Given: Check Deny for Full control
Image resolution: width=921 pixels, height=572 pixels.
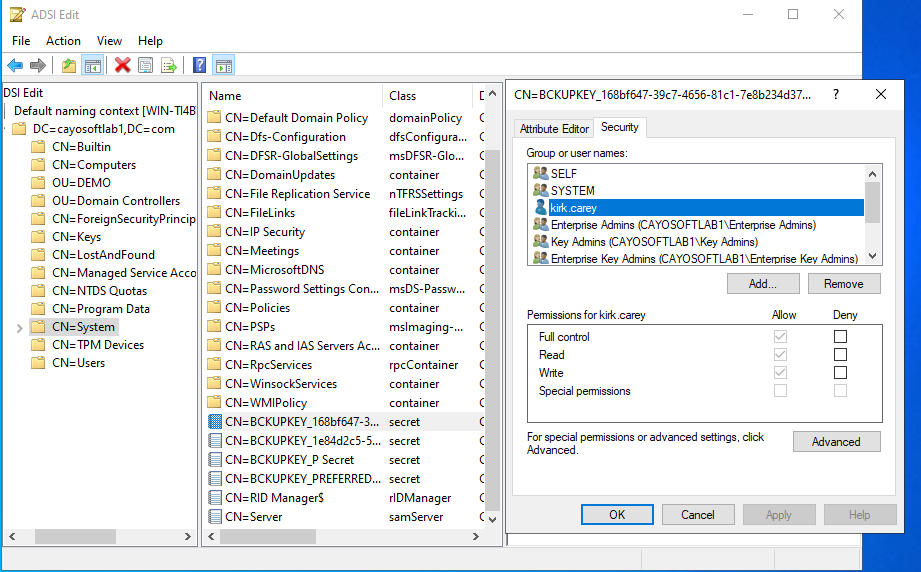Looking at the screenshot, I should click(840, 337).
